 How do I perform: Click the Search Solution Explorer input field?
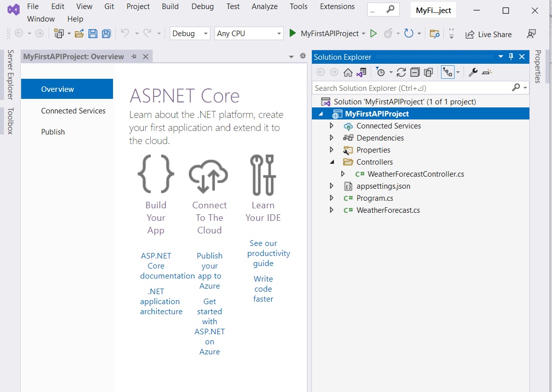point(412,88)
